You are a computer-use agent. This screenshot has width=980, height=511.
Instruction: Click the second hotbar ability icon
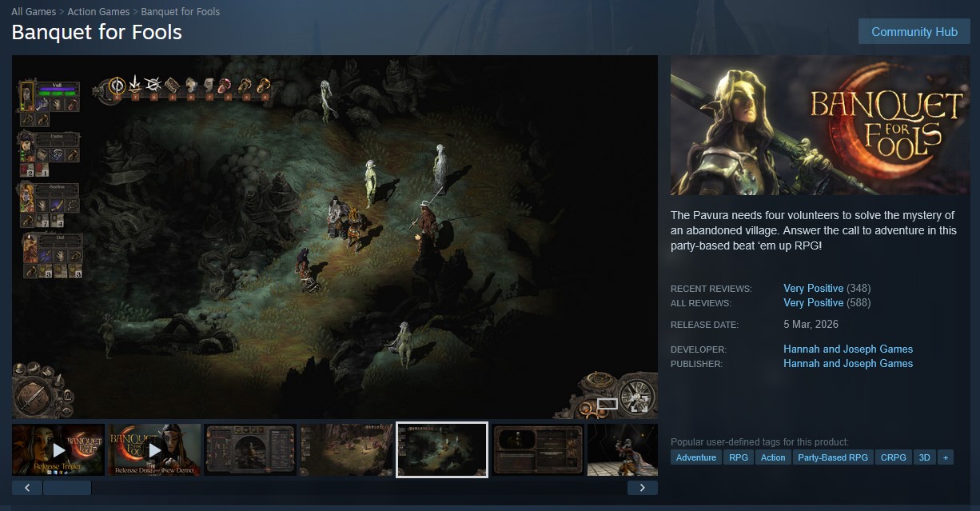pyautogui.click(x=135, y=84)
